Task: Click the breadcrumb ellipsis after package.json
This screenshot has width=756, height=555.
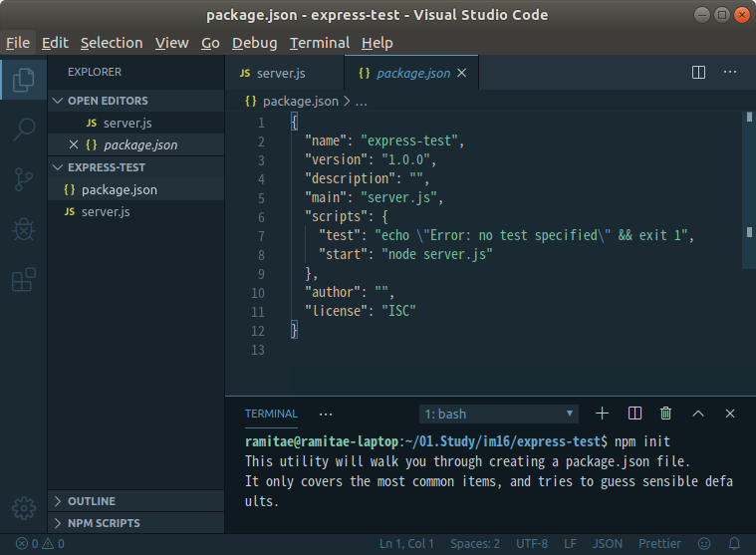Action: coord(361,102)
